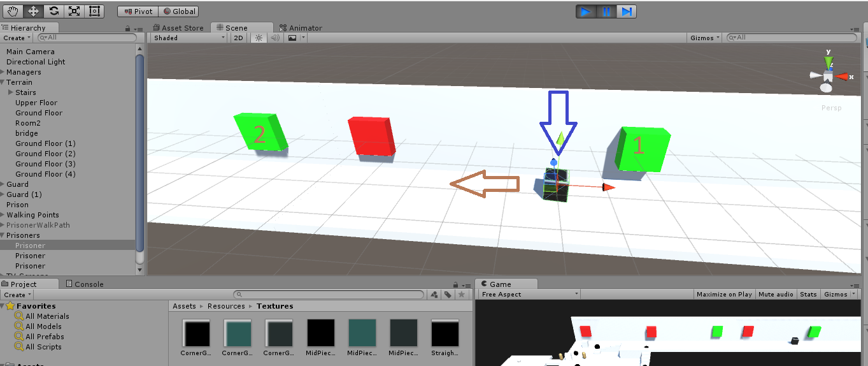Toggle scene lighting sun icon
The height and width of the screenshot is (366, 868).
[259, 38]
